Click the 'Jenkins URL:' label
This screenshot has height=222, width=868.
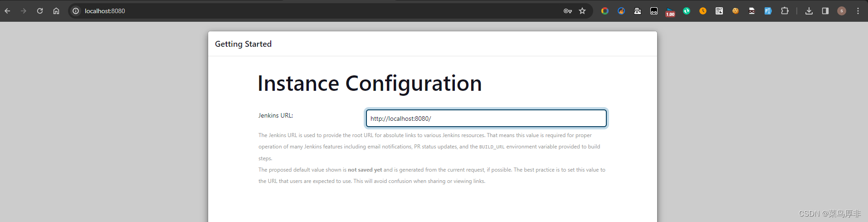276,115
